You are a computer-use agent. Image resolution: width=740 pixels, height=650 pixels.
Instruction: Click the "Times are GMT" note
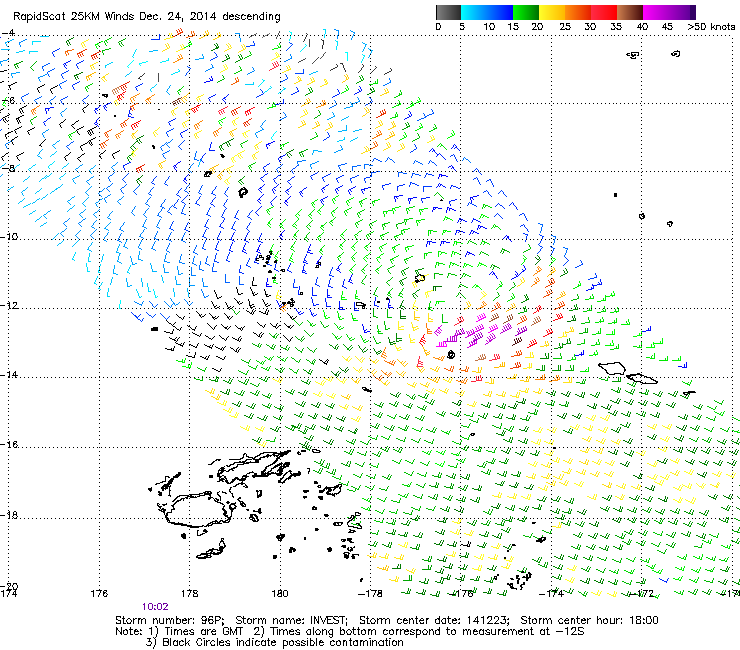pos(204,632)
